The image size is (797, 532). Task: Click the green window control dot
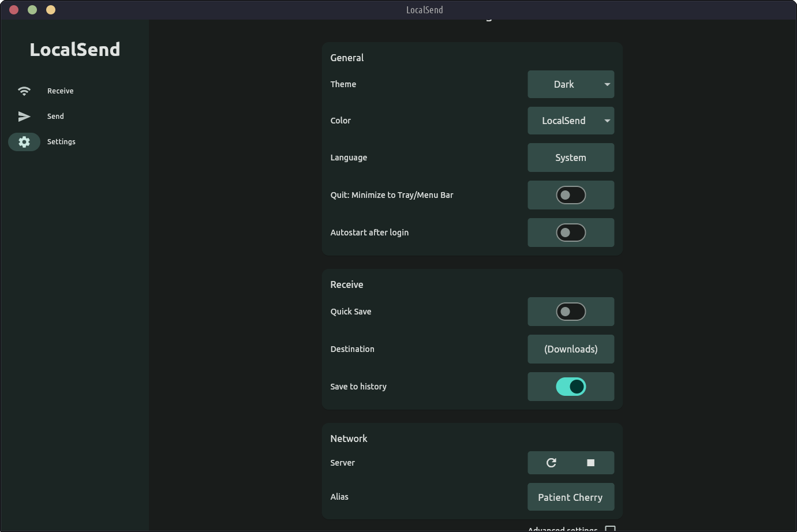coord(32,10)
